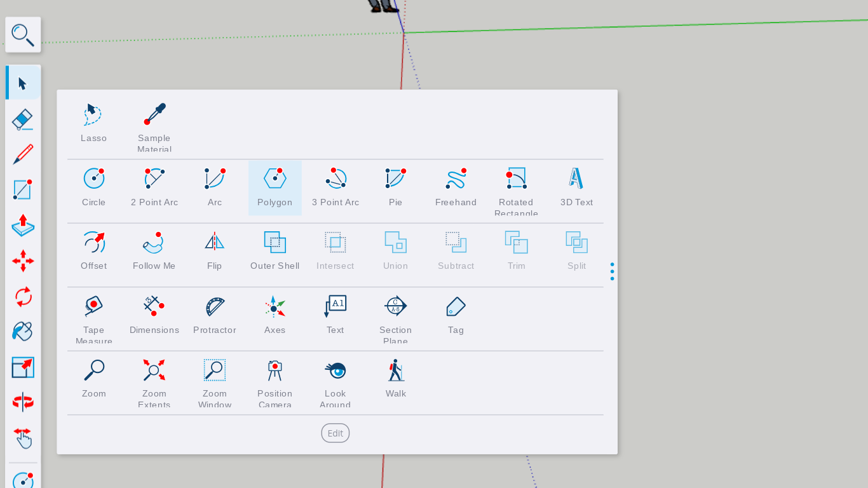Viewport: 868px width, 488px height.
Task: Select the Eraser tool in sidebar
Action: point(23,119)
